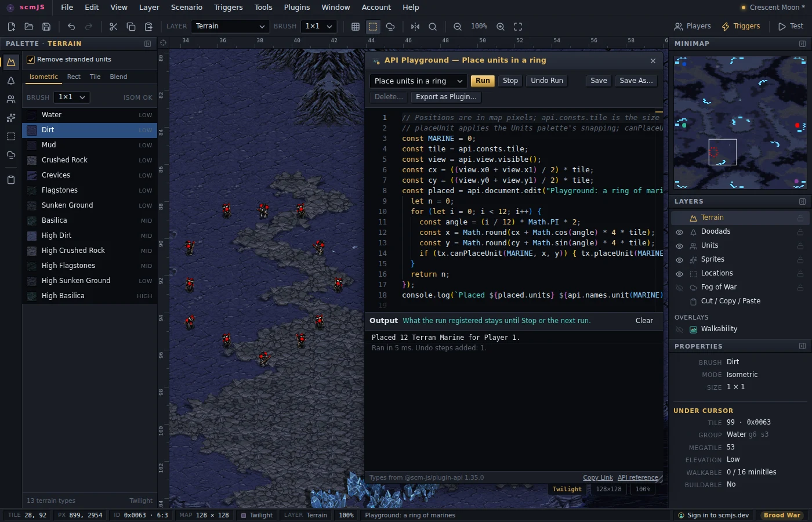Select the Fog of War cloud sidebar icon

point(11,155)
